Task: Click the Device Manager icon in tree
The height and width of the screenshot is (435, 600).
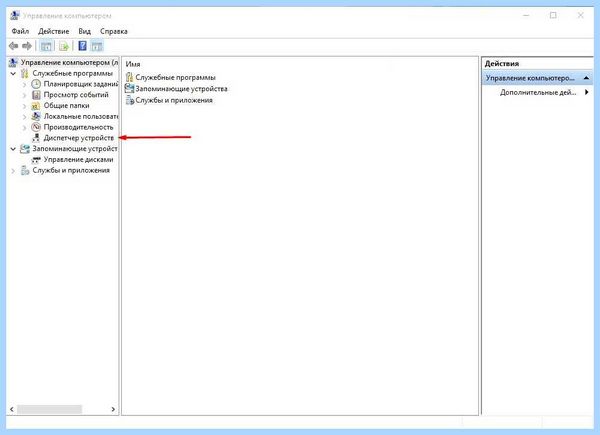Action: pos(36,138)
